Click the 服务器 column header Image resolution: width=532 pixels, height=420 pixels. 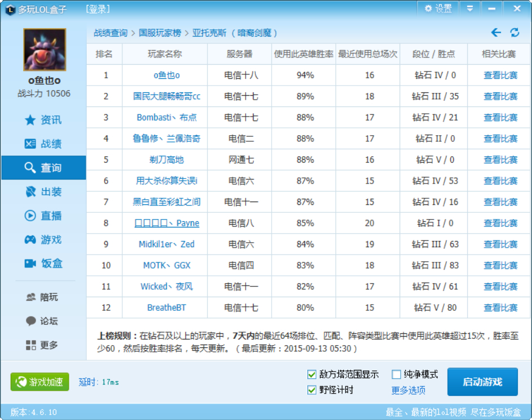coord(240,54)
